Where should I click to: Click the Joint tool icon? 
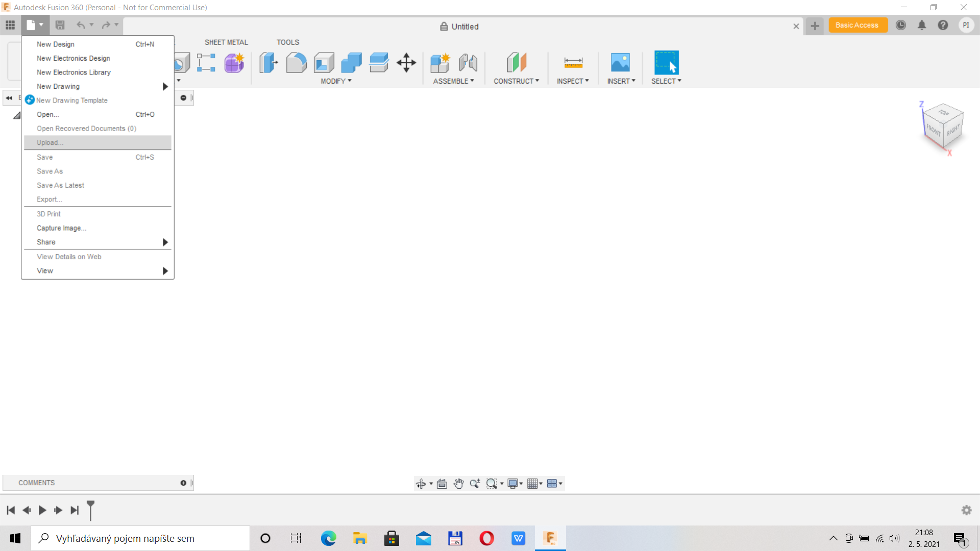point(468,63)
